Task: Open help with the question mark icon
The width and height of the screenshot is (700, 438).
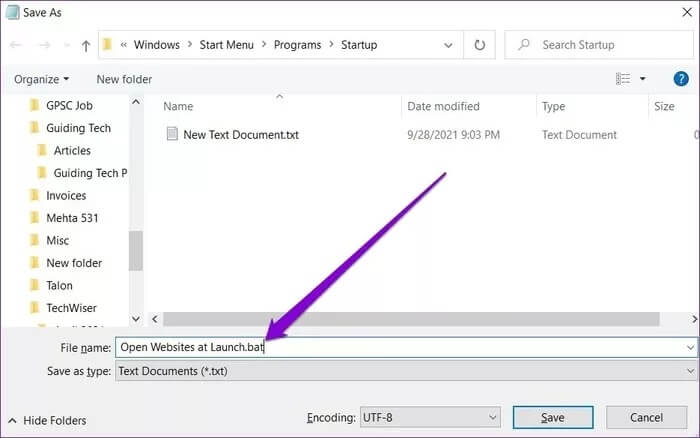Action: [x=681, y=79]
